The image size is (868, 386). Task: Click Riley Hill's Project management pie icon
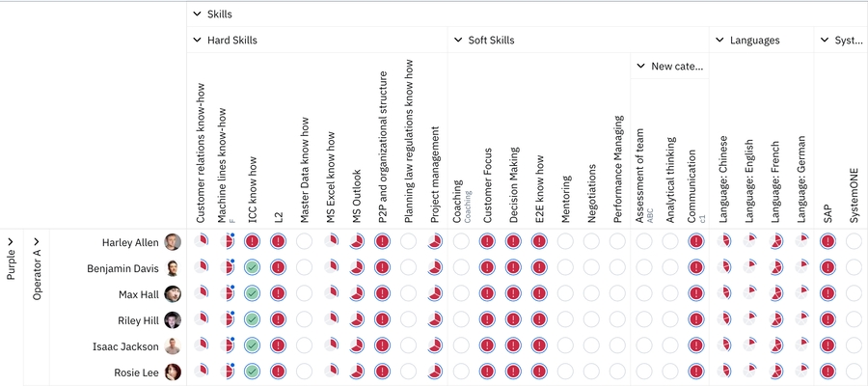pyautogui.click(x=434, y=319)
